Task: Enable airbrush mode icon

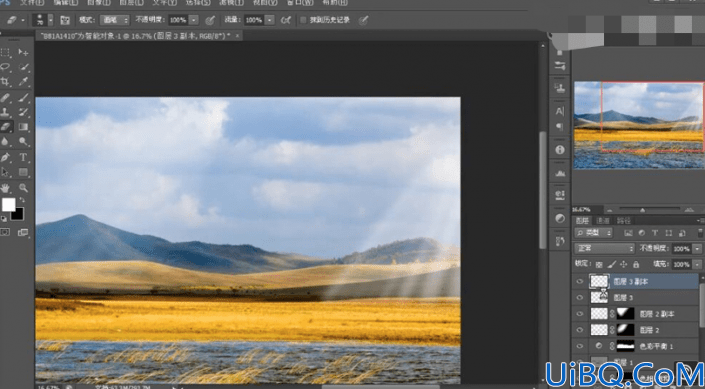Action: pyautogui.click(x=285, y=20)
